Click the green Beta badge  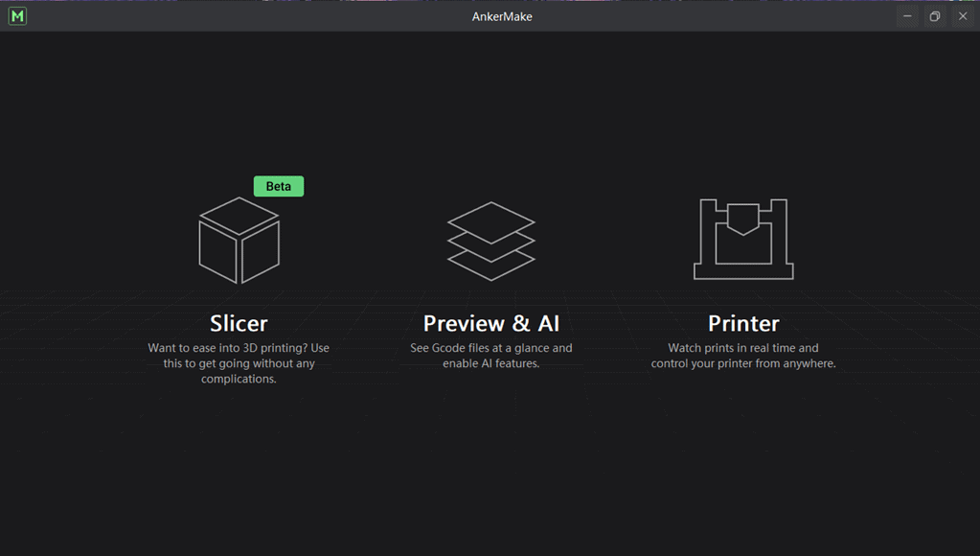pos(278,186)
